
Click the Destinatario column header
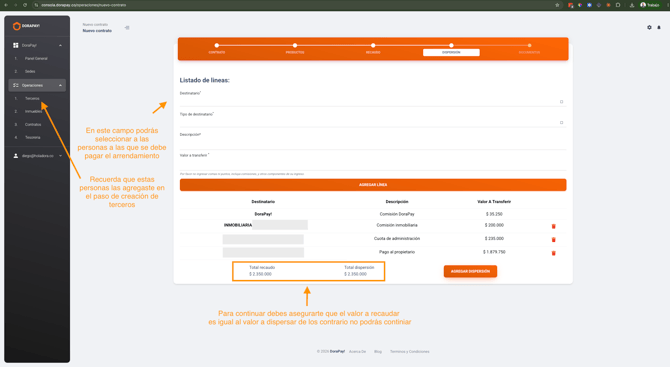(x=263, y=202)
